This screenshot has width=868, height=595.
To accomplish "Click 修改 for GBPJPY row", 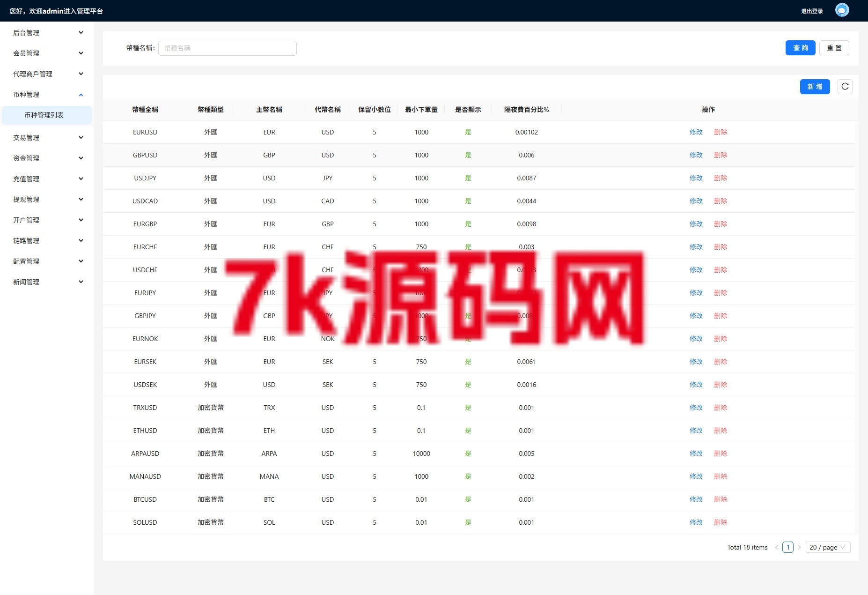I will pyautogui.click(x=696, y=316).
